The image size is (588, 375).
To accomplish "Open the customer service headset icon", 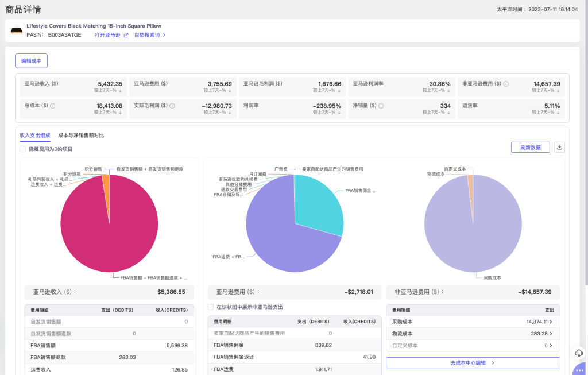I will click(x=579, y=353).
